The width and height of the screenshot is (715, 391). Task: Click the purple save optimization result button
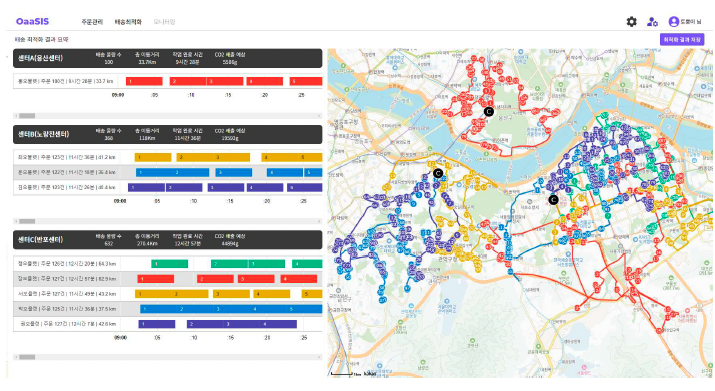[x=682, y=40]
